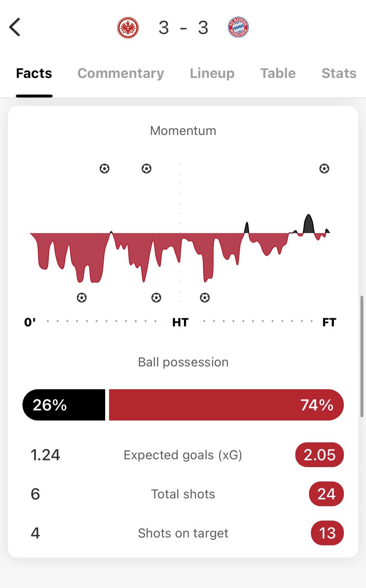The height and width of the screenshot is (588, 366).
Task: Tap the 2.05 expected goals badge
Action: click(319, 455)
